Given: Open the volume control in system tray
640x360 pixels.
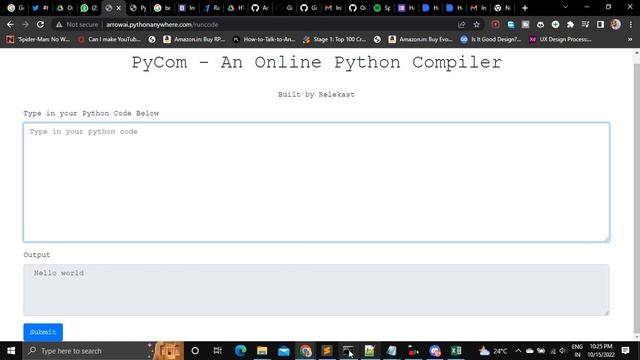Looking at the screenshot, I should tap(562, 351).
